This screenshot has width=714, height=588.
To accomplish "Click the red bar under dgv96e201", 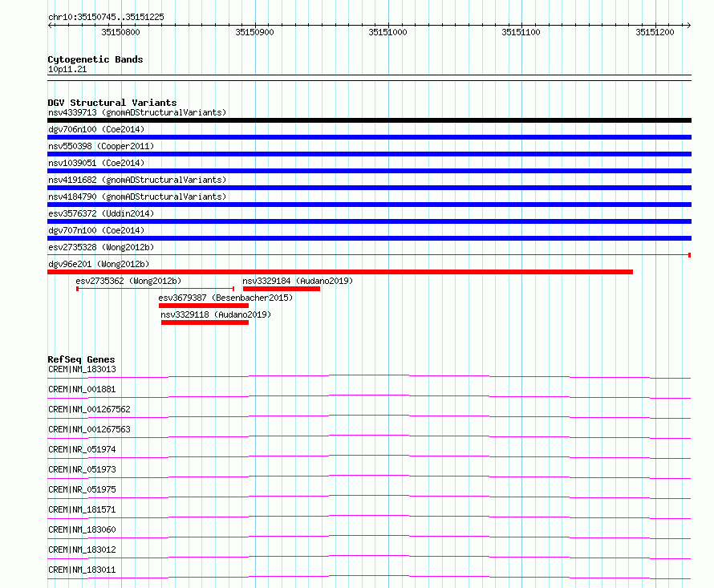I will pyautogui.click(x=340, y=272).
